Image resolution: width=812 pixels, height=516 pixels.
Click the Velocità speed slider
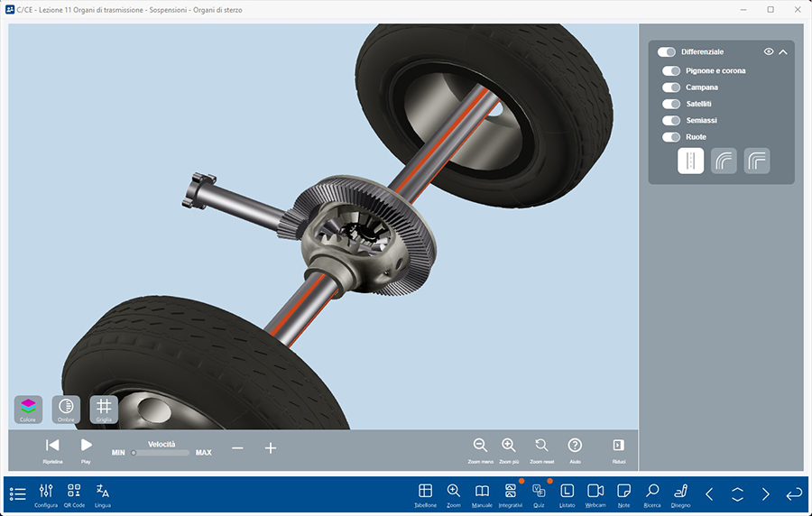tap(161, 453)
